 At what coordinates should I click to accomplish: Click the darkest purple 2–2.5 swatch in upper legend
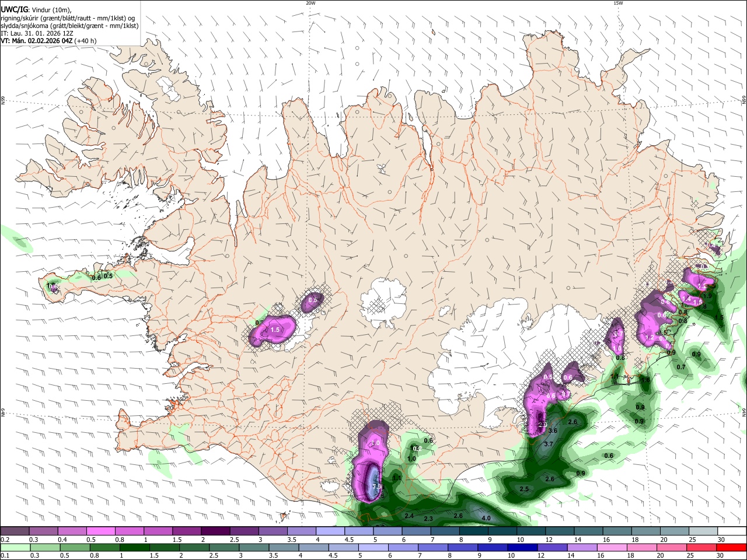[x=215, y=531]
